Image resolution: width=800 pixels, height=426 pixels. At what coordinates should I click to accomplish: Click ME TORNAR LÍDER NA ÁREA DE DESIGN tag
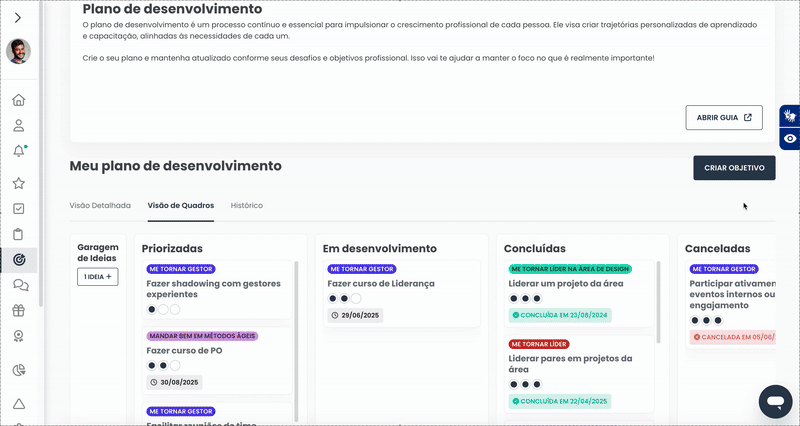click(570, 269)
